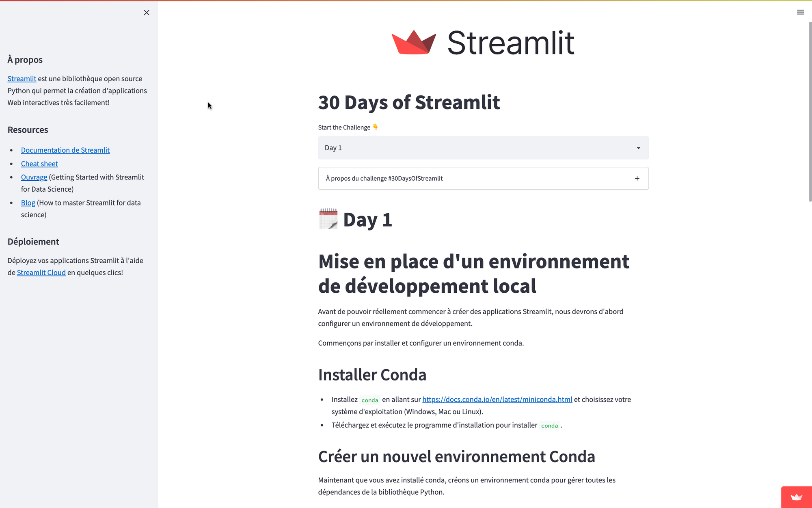This screenshot has height=508, width=812.
Task: Open the Streamlit Cloud link
Action: (41, 272)
